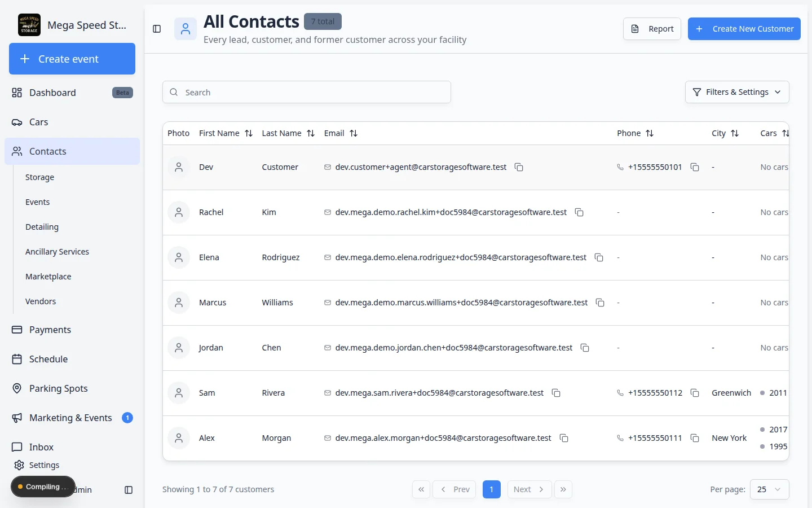The height and width of the screenshot is (508, 812).
Task: Click the contacts Search field
Action: 307,92
